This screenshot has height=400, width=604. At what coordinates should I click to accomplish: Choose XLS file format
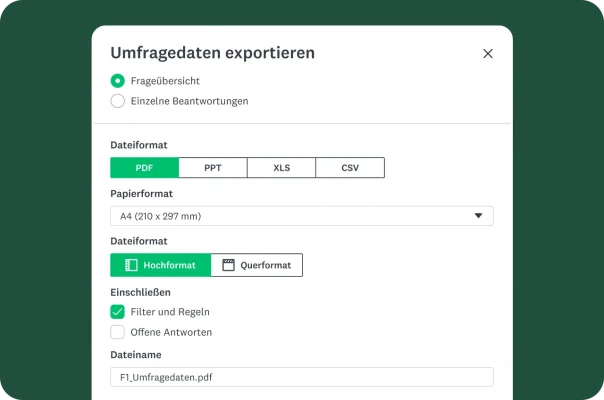coord(281,168)
